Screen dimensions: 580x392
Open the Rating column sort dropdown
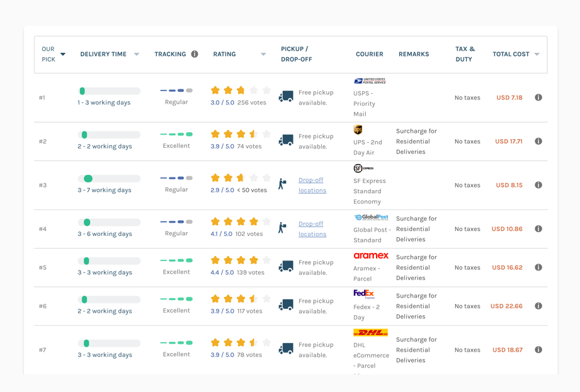263,55
